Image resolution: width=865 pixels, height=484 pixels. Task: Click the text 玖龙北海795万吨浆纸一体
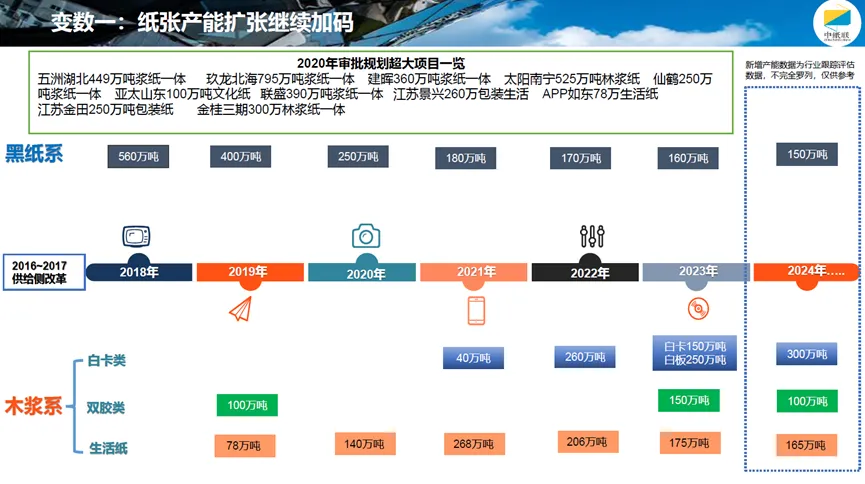point(280,79)
